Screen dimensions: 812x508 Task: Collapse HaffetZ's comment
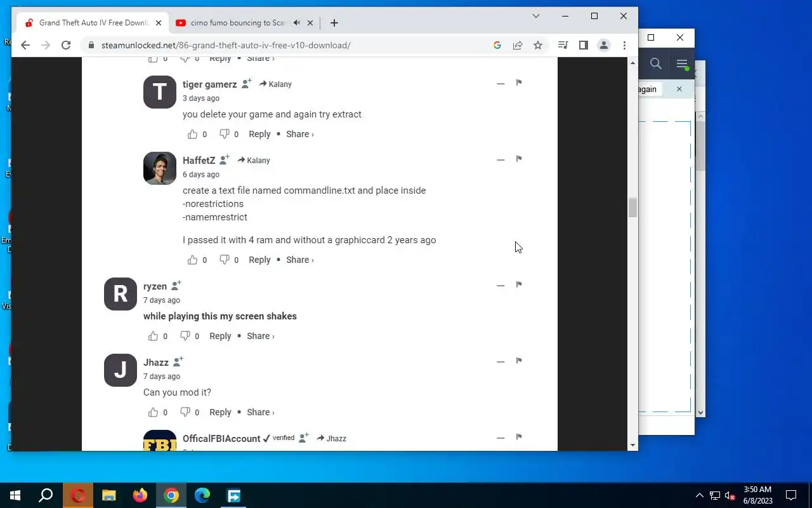click(501, 159)
